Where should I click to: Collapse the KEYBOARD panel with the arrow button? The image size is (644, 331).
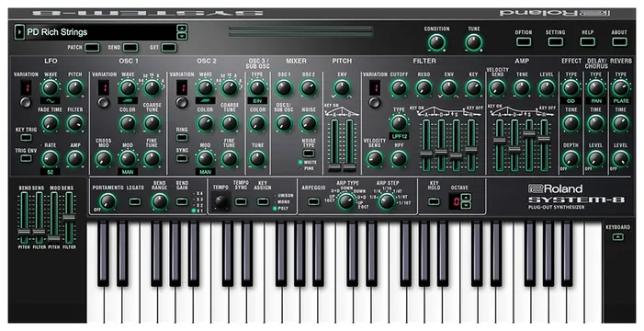click(x=617, y=237)
